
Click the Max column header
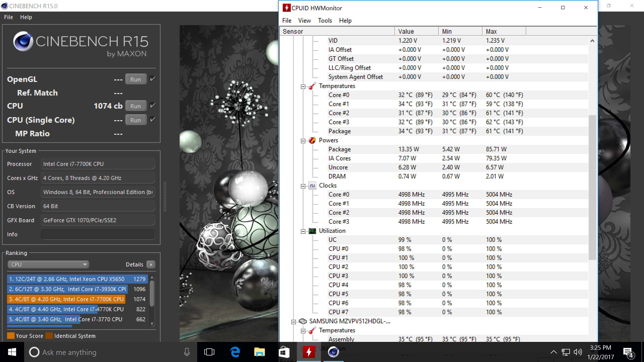coord(504,32)
